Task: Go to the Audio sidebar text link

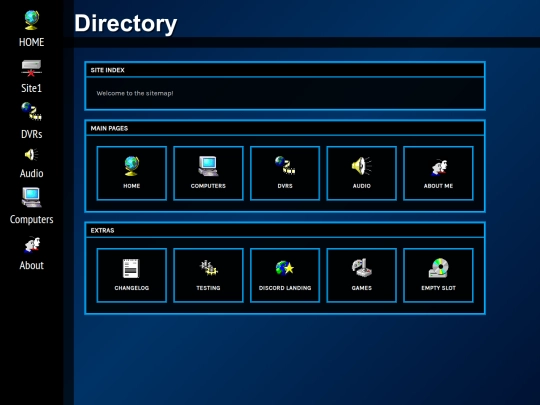Action: [x=31, y=173]
